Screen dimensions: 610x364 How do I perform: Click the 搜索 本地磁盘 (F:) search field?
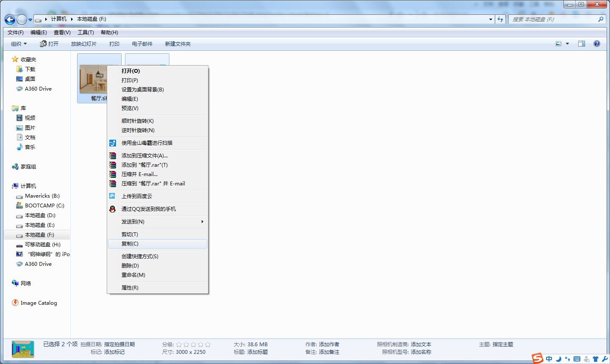553,19
